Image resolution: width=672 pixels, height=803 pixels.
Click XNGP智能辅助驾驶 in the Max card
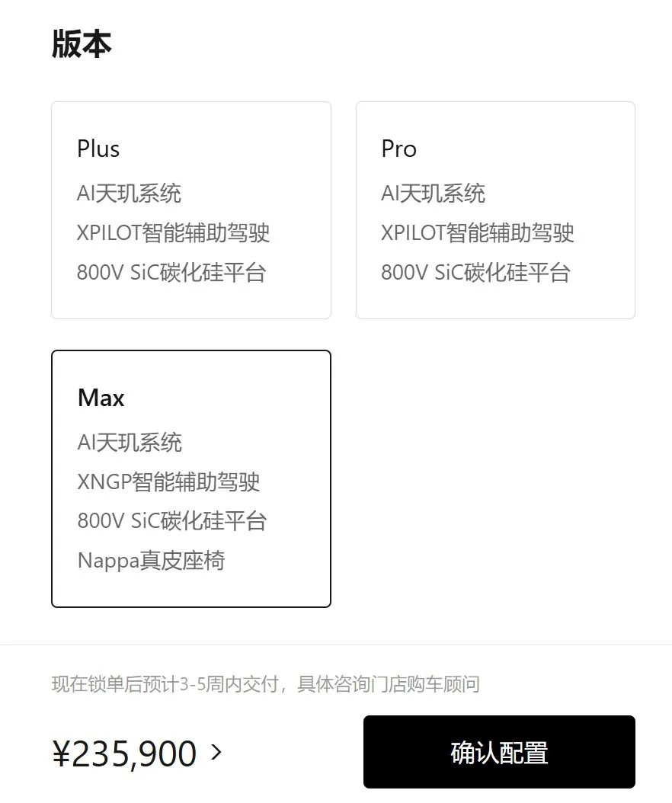(168, 481)
